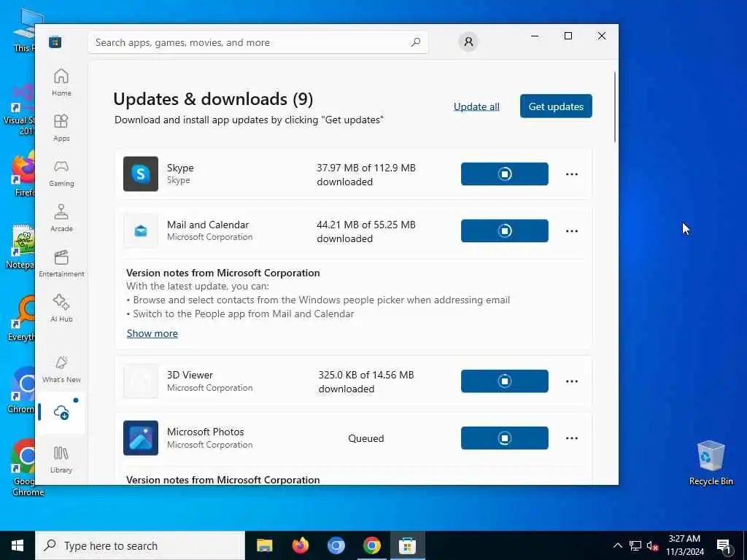The height and width of the screenshot is (560, 747).
Task: Open the user profile account icon
Action: (468, 42)
